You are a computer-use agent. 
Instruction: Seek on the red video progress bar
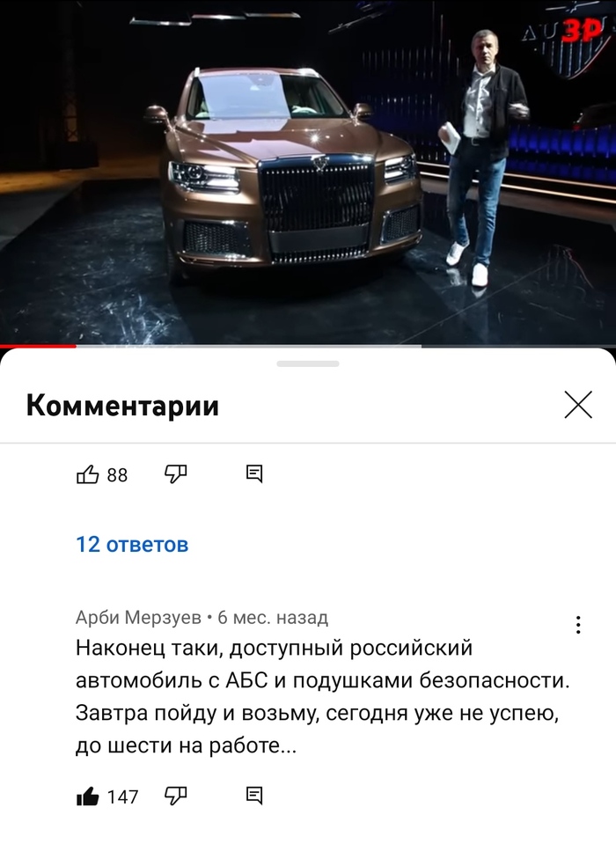38,346
